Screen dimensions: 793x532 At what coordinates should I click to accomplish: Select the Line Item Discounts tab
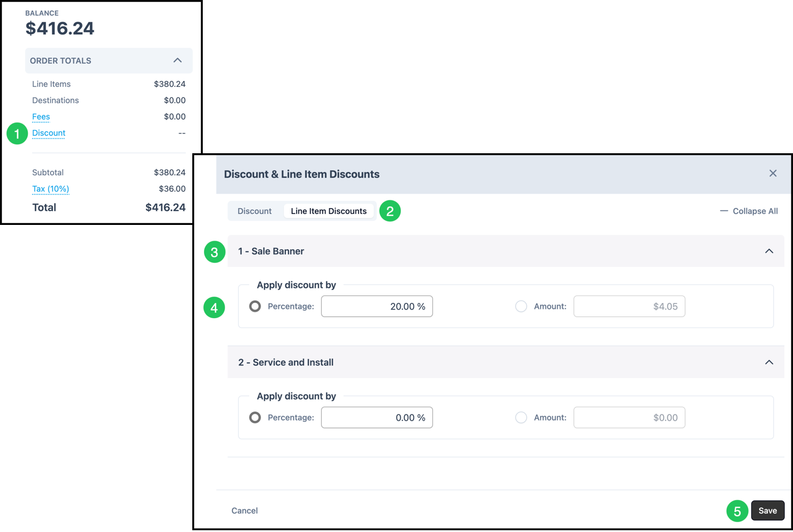(x=329, y=211)
